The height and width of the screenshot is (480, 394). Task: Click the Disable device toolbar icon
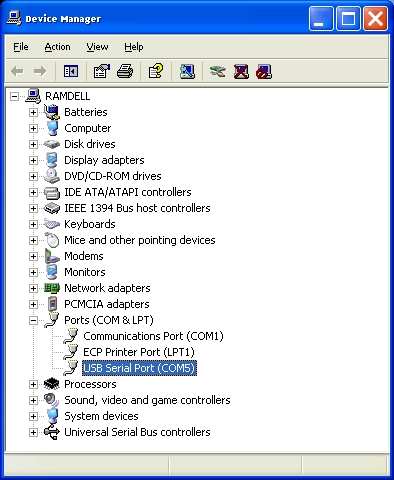point(264,72)
